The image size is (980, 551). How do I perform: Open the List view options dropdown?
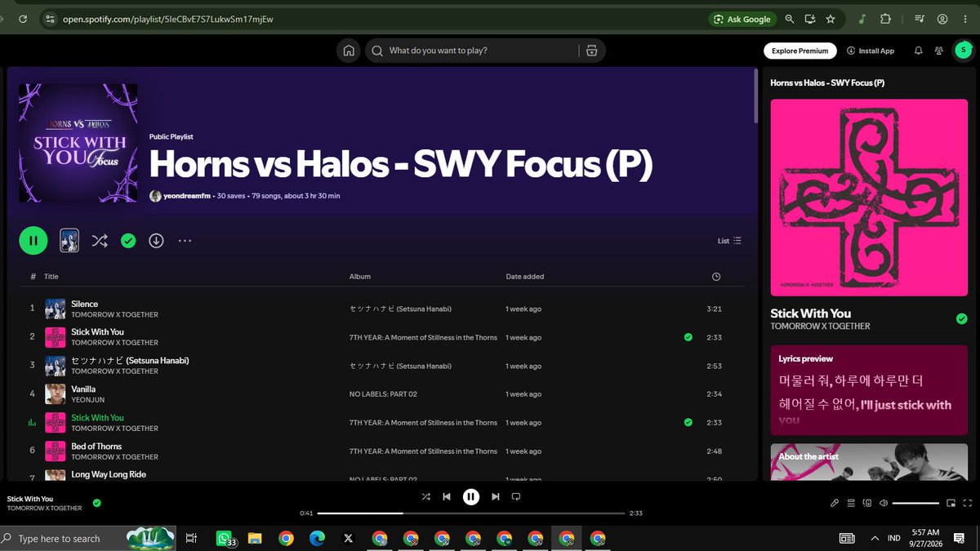click(729, 241)
